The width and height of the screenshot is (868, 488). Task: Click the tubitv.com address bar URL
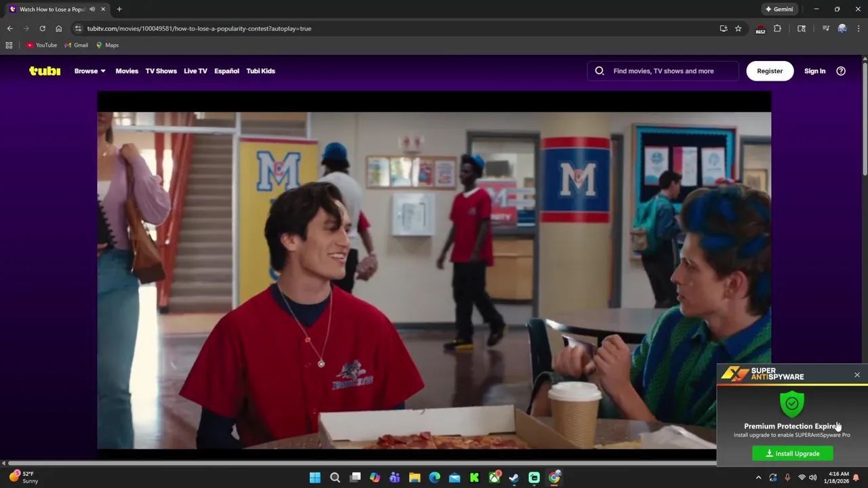[x=199, y=28]
